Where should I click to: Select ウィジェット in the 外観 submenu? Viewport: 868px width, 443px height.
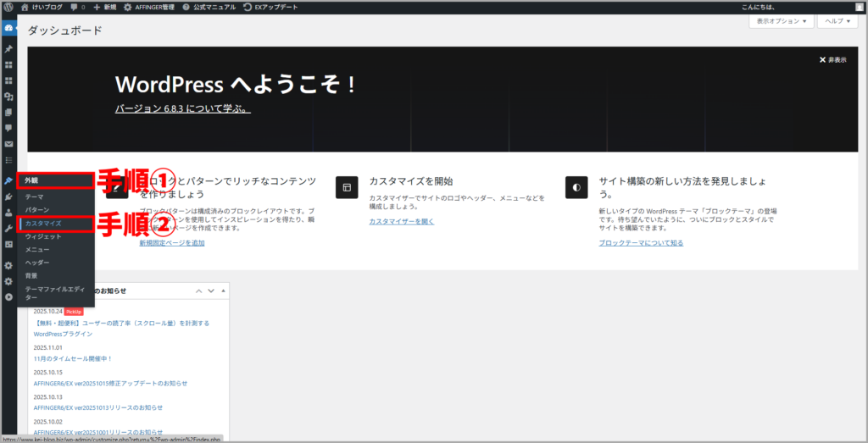click(43, 236)
